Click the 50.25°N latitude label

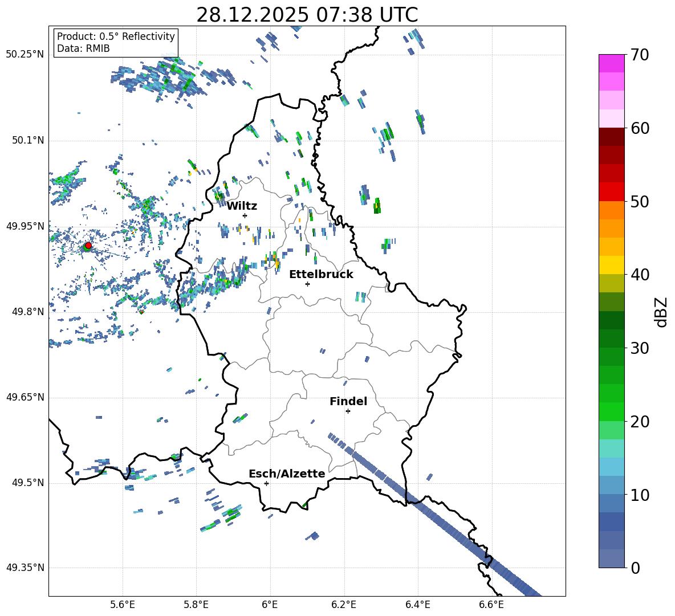(25, 55)
